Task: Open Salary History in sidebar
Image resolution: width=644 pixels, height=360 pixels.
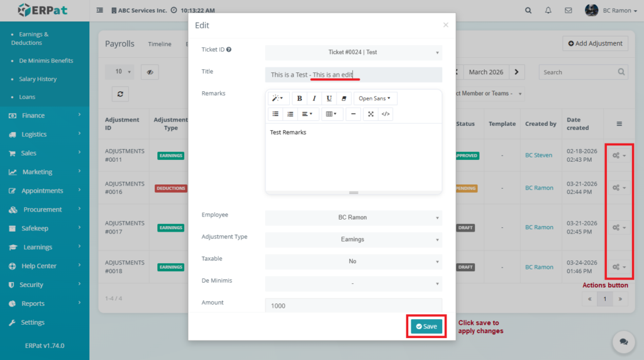Action: coord(38,79)
